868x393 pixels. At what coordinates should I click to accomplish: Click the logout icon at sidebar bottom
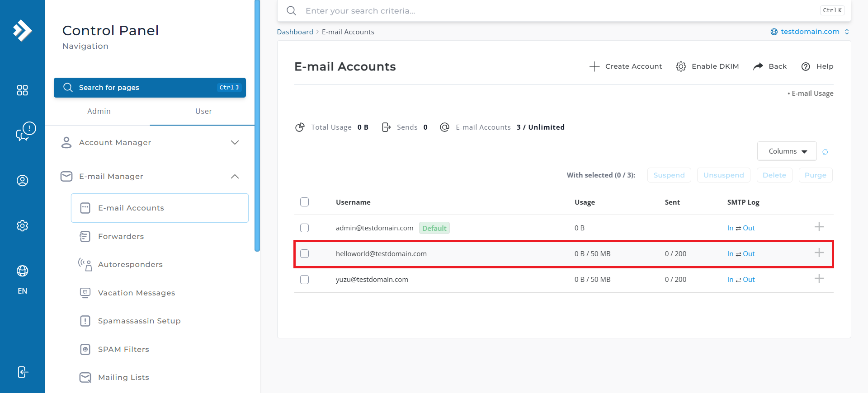pyautogui.click(x=23, y=372)
